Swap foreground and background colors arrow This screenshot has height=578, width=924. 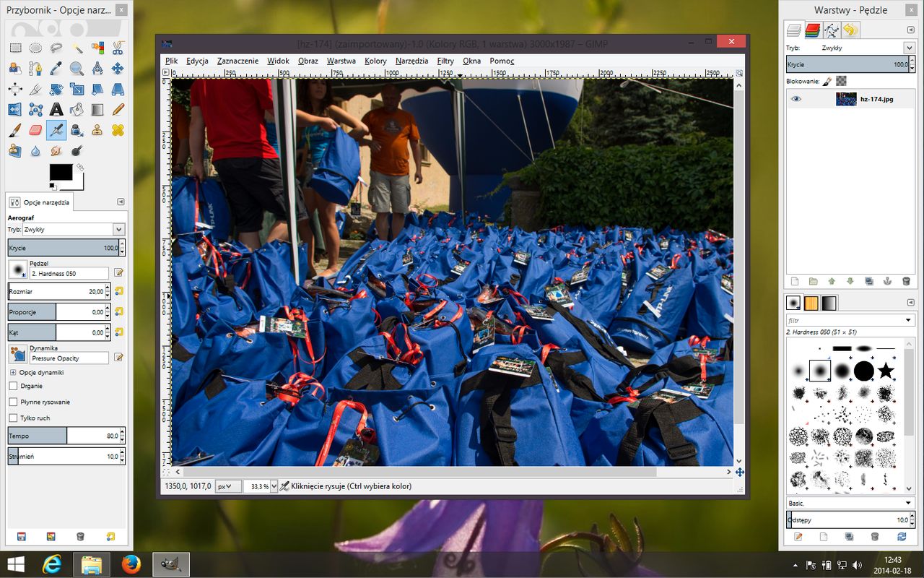(x=80, y=168)
